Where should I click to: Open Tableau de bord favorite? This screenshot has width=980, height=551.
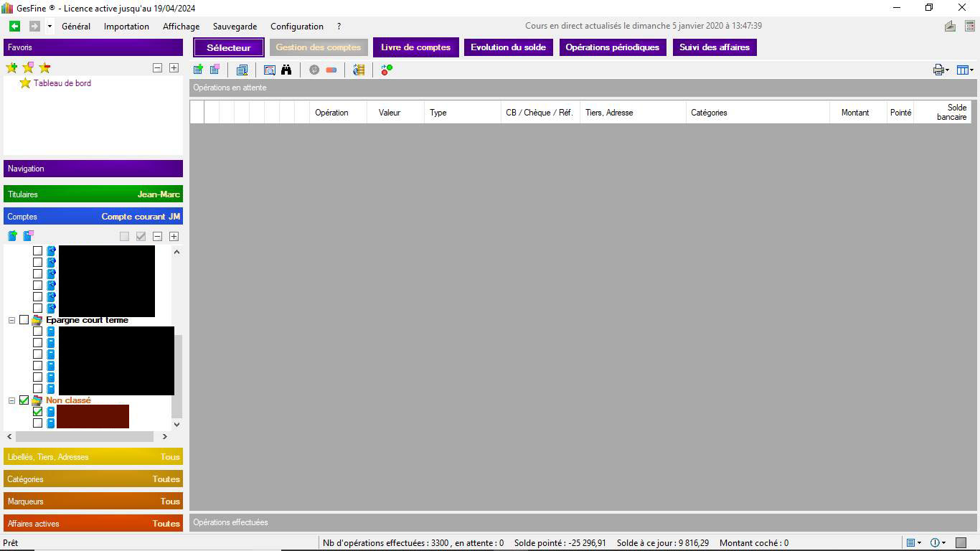click(x=62, y=83)
